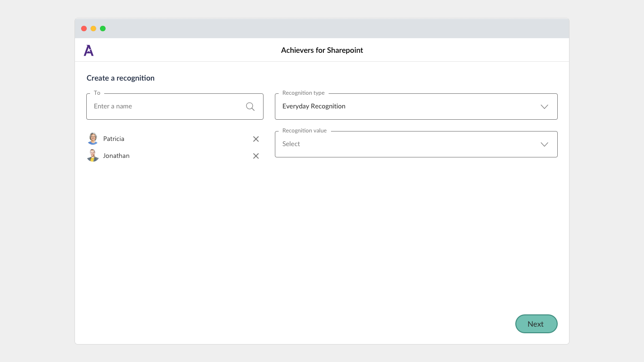The height and width of the screenshot is (362, 644).
Task: Click Jonathan's avatar photo
Action: tap(93, 156)
